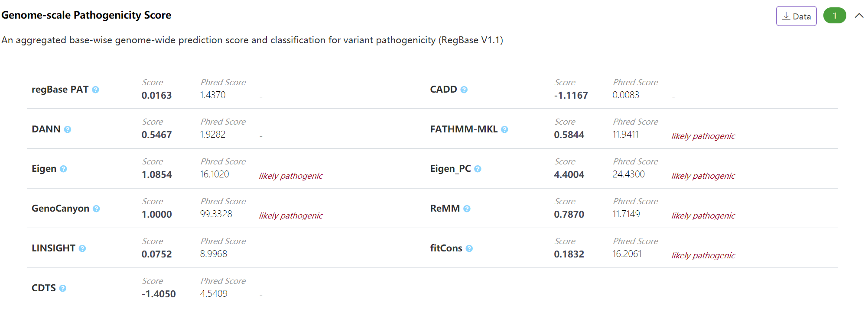
Task: Download data with the Data button
Action: point(796,16)
